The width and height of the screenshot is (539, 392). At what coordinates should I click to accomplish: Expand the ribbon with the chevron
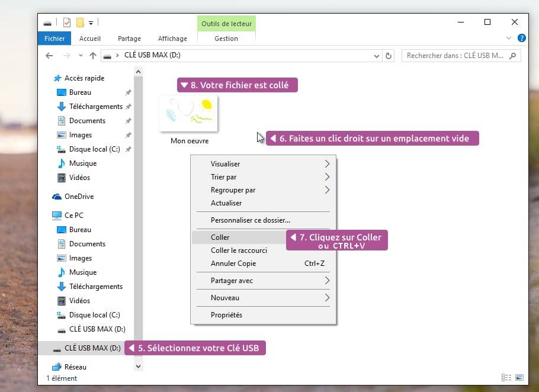509,38
